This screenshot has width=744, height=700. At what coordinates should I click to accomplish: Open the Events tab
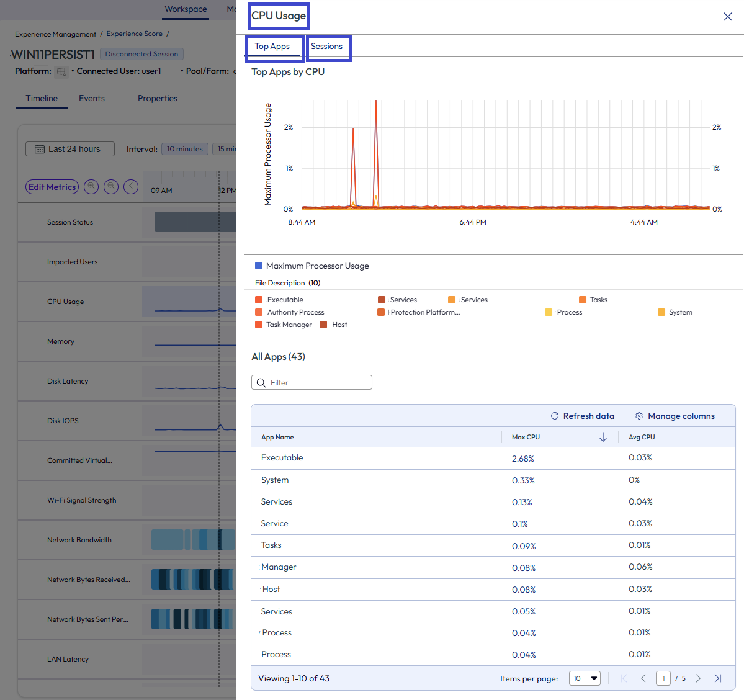[x=92, y=98]
